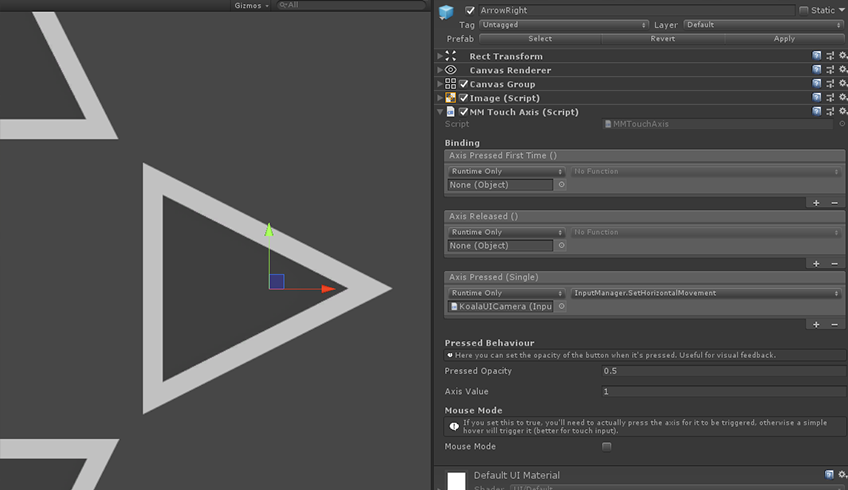This screenshot has width=848, height=490.
Task: Collapse the MM Touch Axis component
Action: click(440, 112)
